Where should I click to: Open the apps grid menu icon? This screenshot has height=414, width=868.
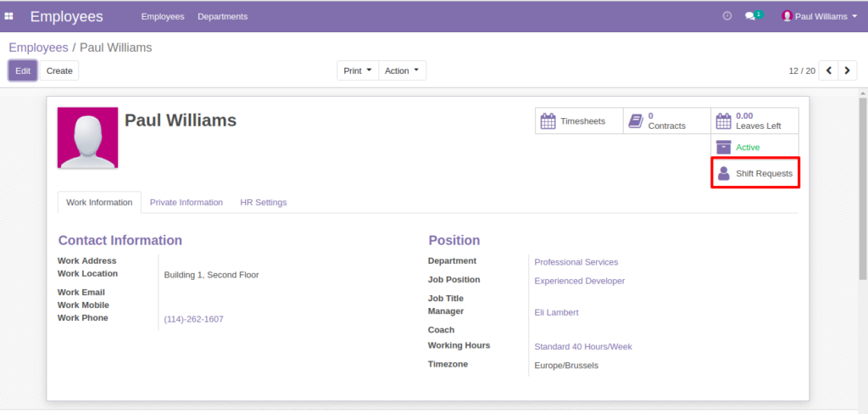pyautogui.click(x=8, y=17)
